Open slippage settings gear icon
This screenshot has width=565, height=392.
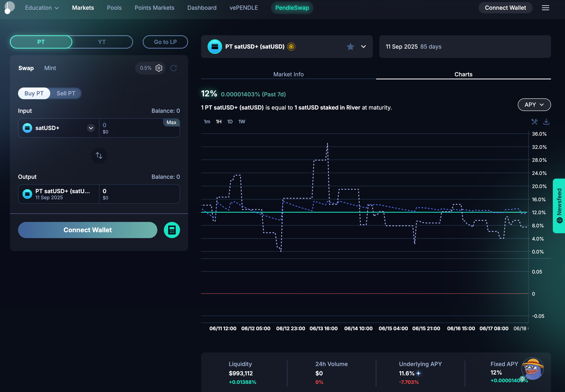pos(159,68)
